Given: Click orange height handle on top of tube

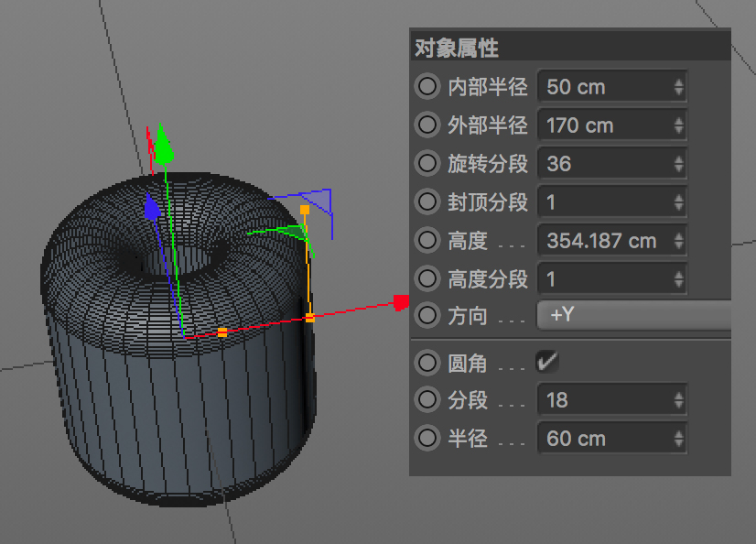Looking at the screenshot, I should [305, 210].
